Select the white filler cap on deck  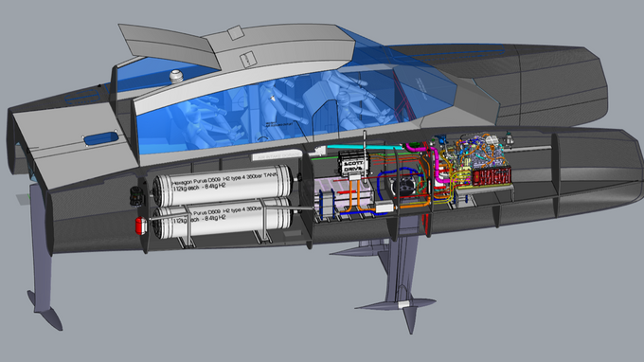click(x=176, y=77)
